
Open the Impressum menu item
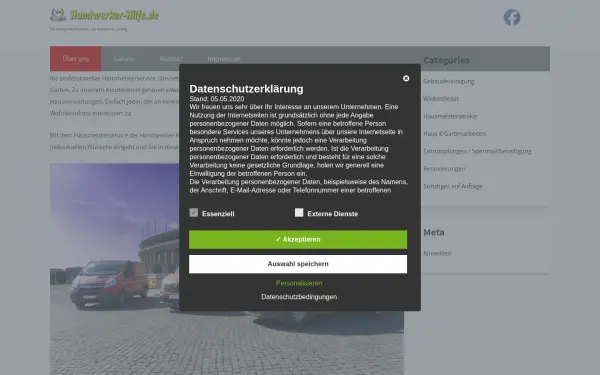pyautogui.click(x=224, y=59)
